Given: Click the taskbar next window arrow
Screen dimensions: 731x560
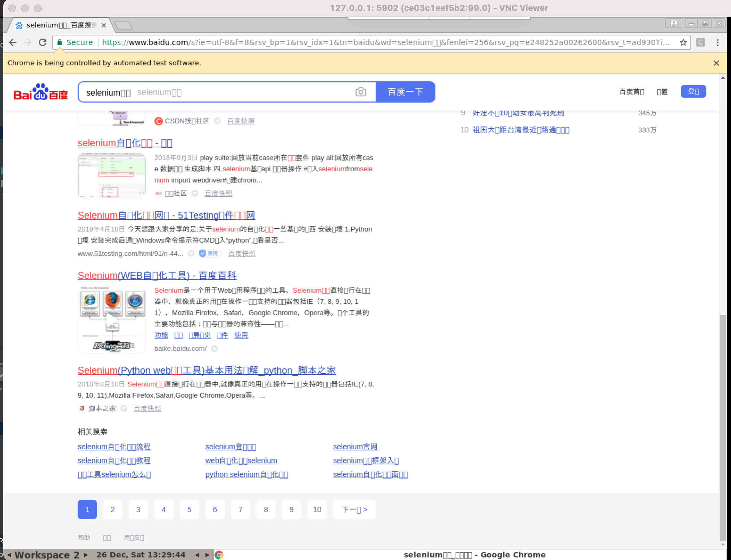Looking at the screenshot, I should pos(207,555).
